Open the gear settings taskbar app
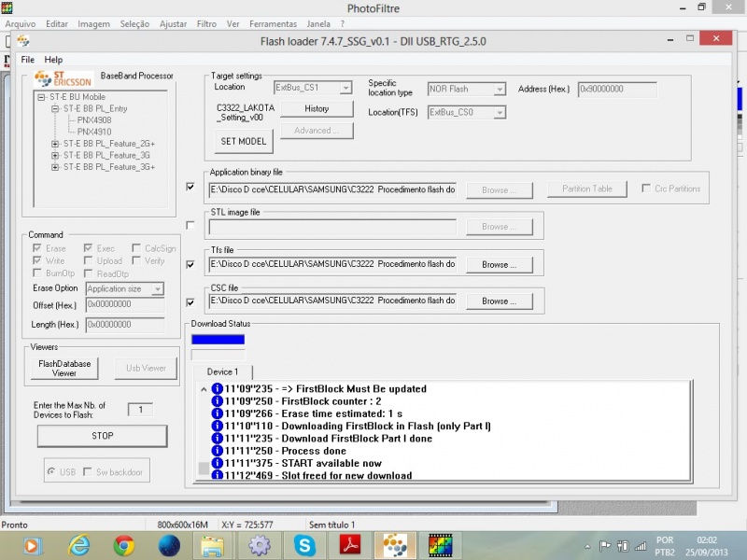This screenshot has width=747, height=560. pyautogui.click(x=260, y=545)
